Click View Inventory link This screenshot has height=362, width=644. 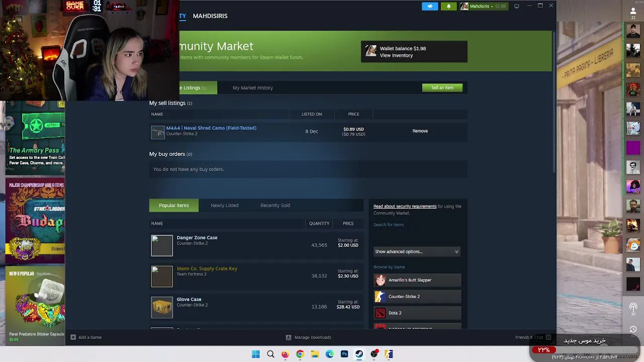[x=396, y=55]
